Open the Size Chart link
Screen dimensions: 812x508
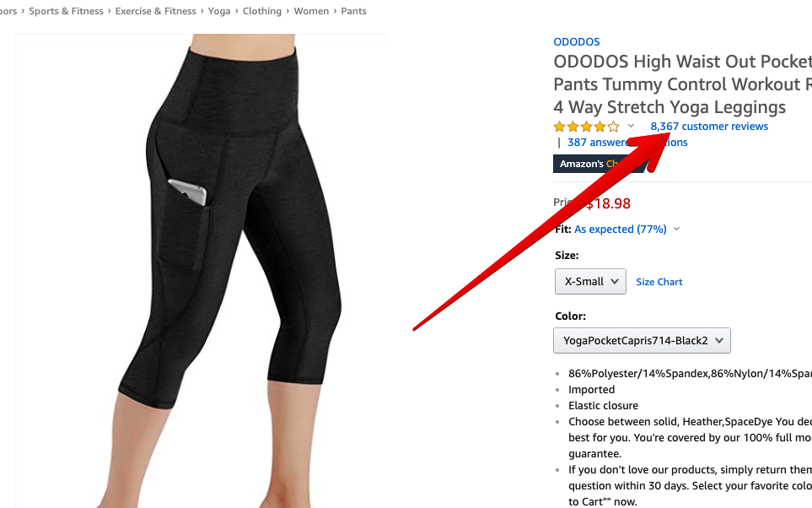(659, 282)
